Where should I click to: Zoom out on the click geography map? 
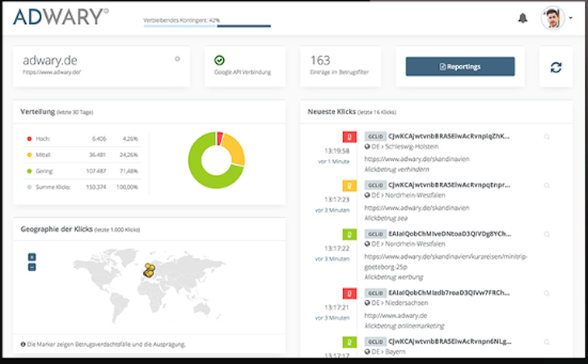[32, 267]
